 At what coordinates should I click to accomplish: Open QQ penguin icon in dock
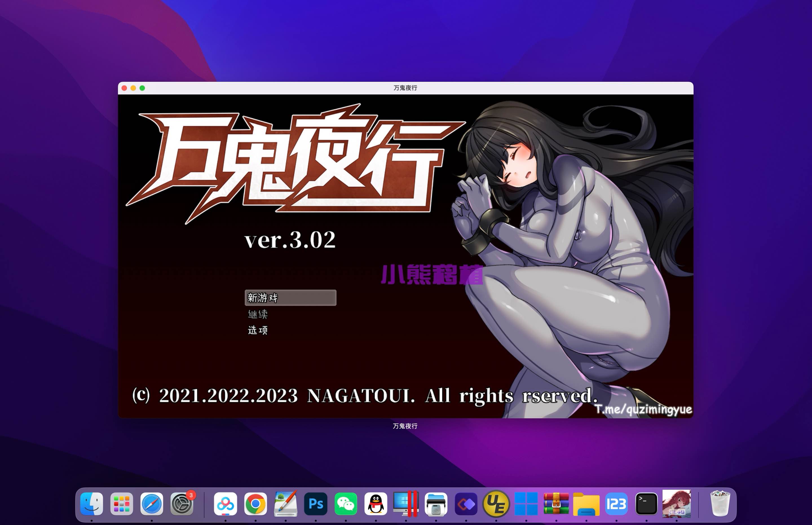click(x=376, y=504)
